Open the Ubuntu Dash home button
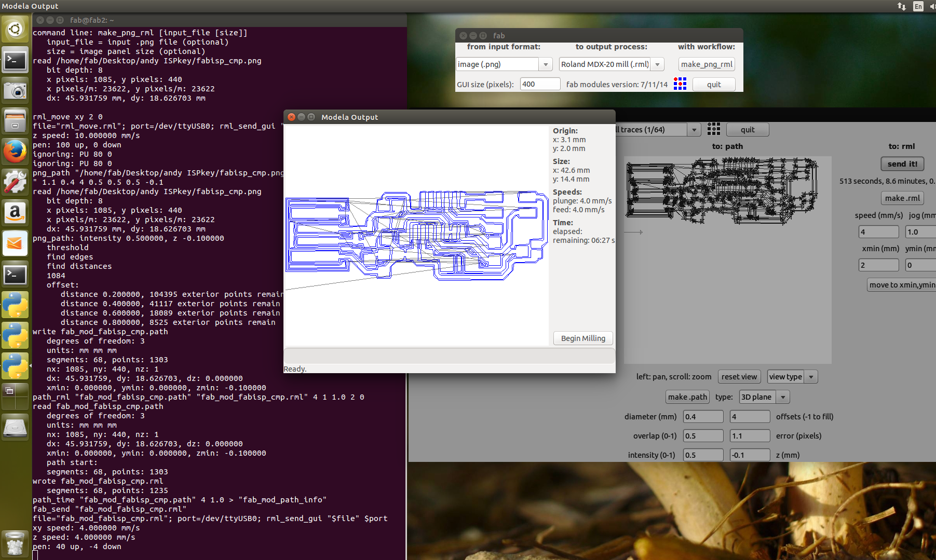The height and width of the screenshot is (560, 936). pos(15,29)
